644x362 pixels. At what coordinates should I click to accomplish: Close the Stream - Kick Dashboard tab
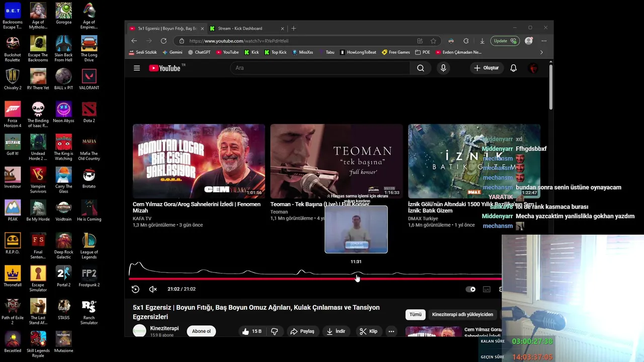tap(282, 29)
